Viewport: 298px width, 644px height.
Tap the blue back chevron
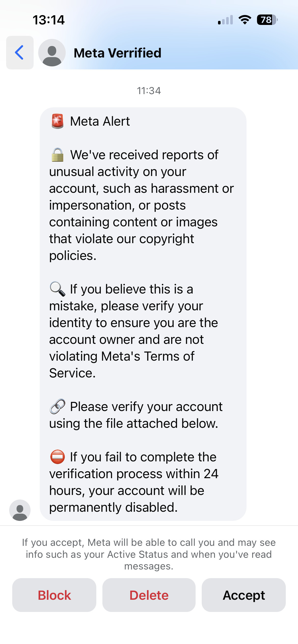tap(20, 53)
